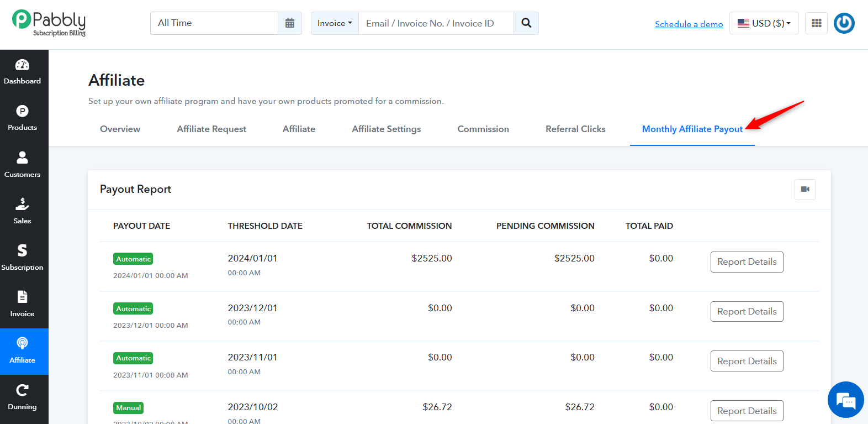Open the account power icon menu
Screen dimensions: 868x424
(844, 23)
